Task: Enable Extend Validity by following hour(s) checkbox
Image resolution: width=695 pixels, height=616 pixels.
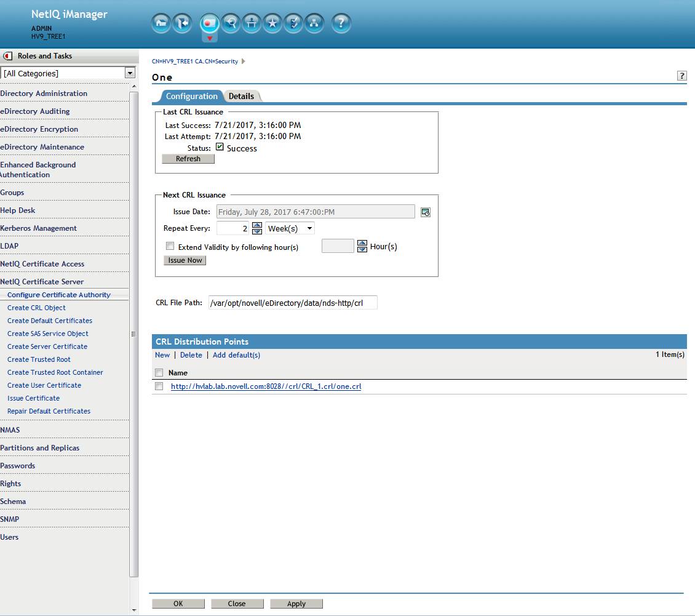Action: click(170, 246)
